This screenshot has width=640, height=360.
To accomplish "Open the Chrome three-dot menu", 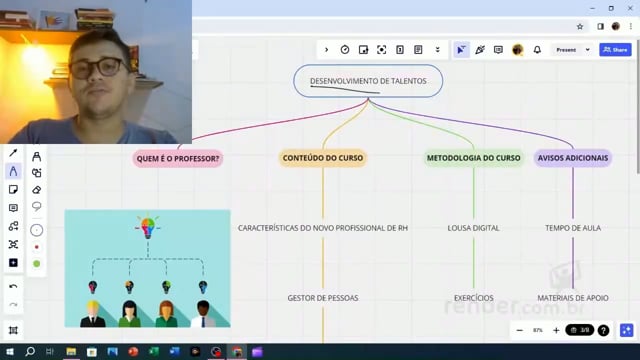I will tap(631, 27).
